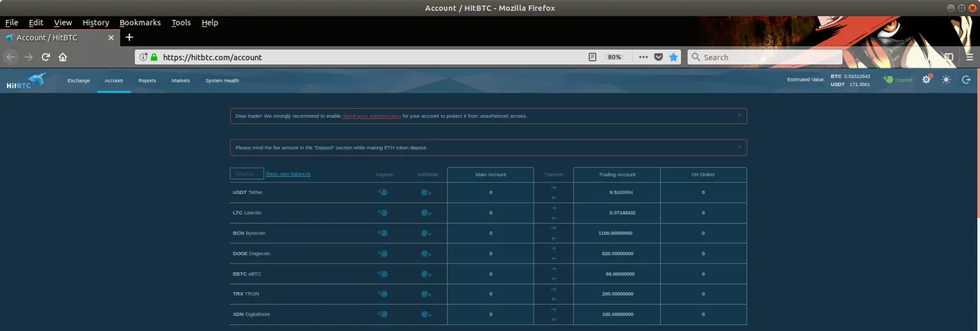Reset the 80% zoom level
This screenshot has width=980, height=331.
(614, 57)
